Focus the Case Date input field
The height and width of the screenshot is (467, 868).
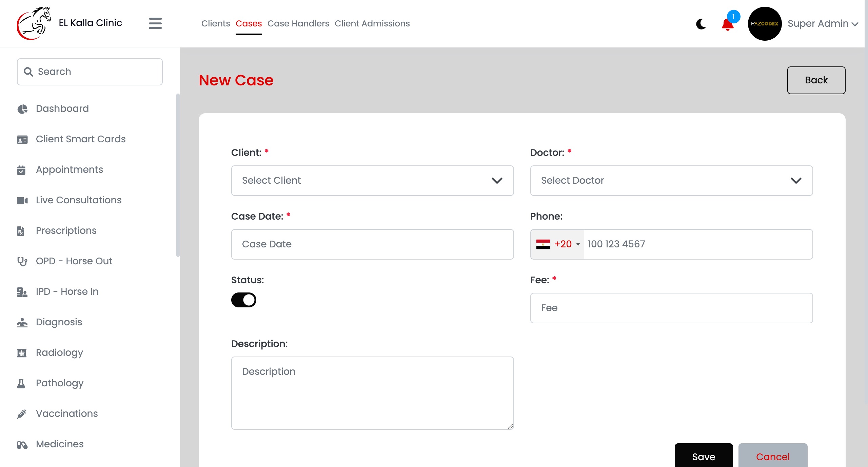tap(372, 244)
